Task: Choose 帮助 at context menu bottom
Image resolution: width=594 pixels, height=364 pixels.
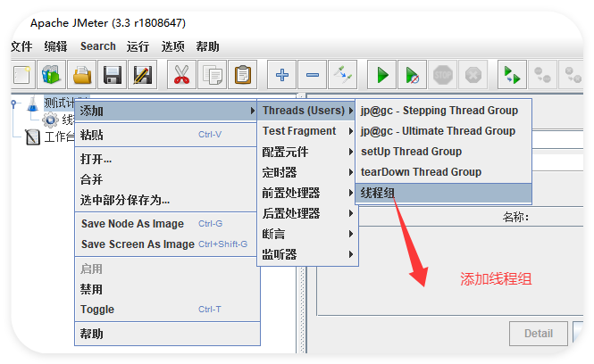Action: point(167,334)
